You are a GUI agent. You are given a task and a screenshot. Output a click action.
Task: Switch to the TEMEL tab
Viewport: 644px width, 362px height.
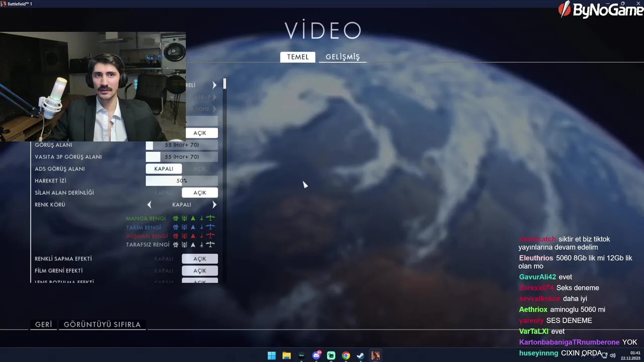[298, 57]
